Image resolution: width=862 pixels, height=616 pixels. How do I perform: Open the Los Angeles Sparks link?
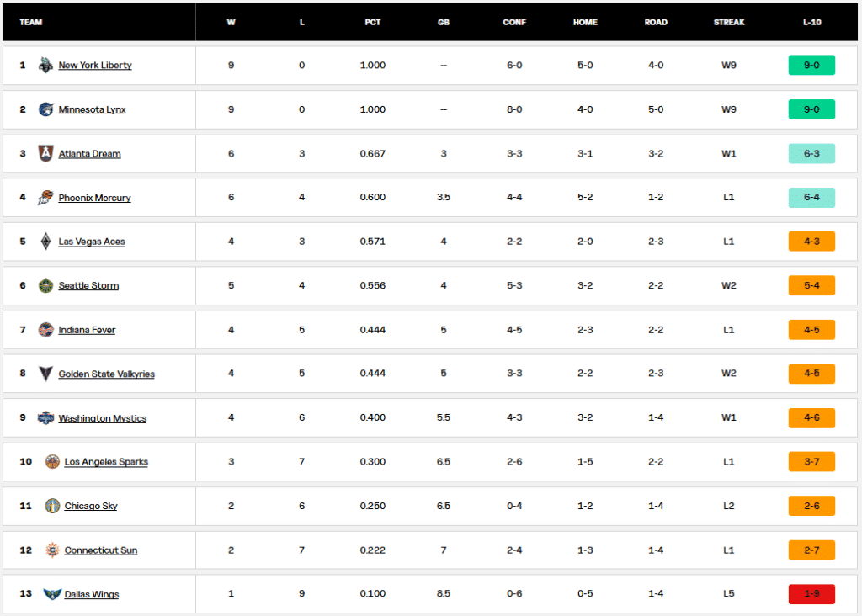[106, 462]
